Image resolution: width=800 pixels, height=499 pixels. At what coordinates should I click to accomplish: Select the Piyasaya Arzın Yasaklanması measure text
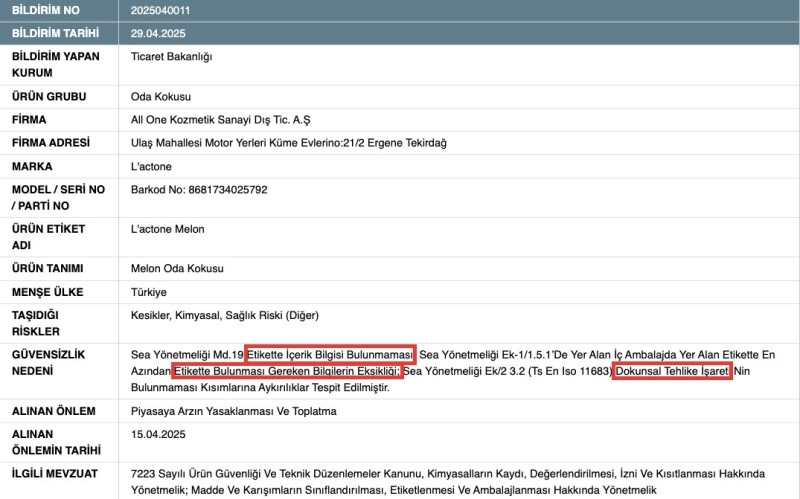(238, 411)
